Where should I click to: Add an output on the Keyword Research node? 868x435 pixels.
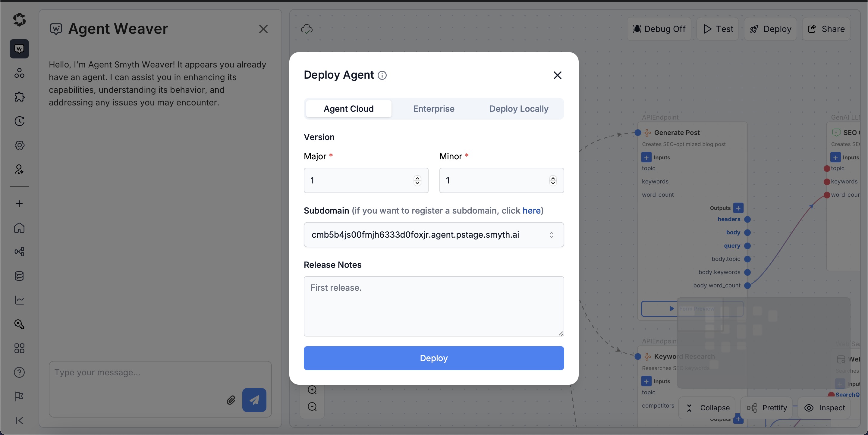pos(738,419)
